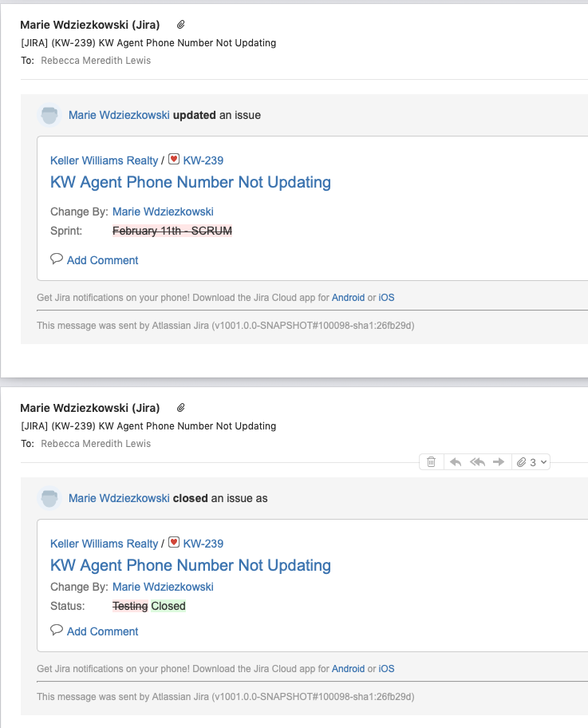Click the priority icon in the closed issue email
The width and height of the screenshot is (588, 728).
[x=173, y=542]
